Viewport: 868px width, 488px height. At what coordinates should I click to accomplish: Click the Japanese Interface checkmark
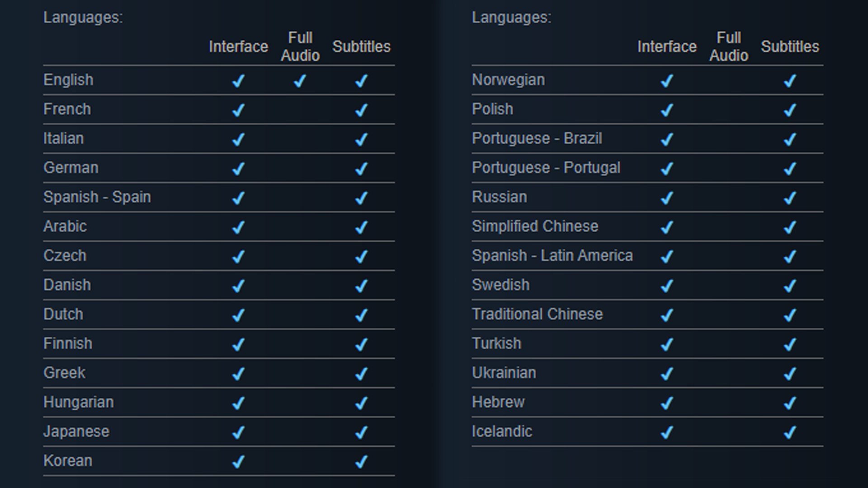238,432
